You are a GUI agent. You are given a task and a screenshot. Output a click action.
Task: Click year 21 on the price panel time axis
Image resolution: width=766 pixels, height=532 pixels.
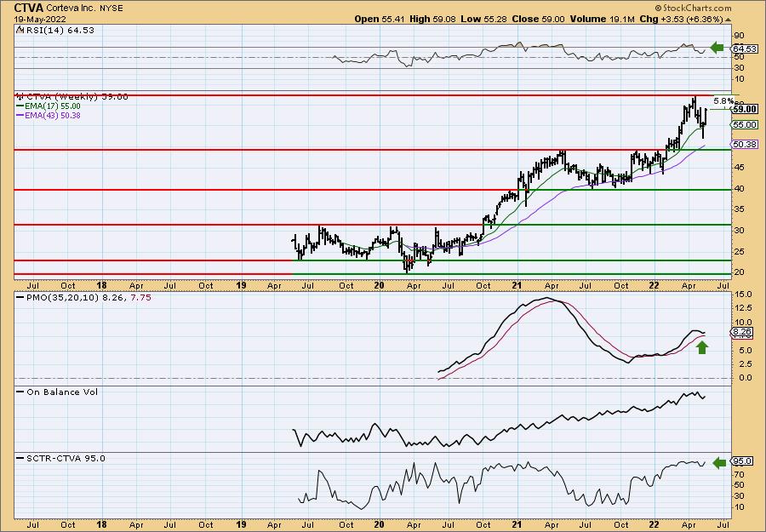pos(517,285)
